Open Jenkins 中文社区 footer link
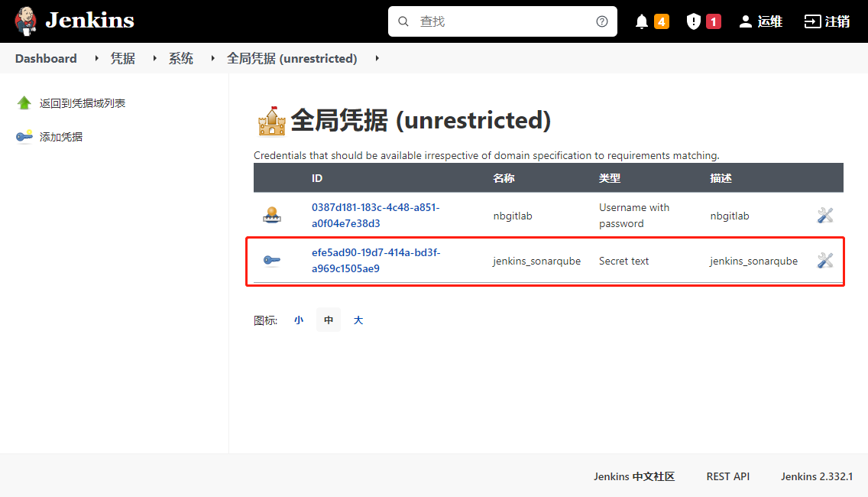This screenshot has width=868, height=497. coord(634,476)
